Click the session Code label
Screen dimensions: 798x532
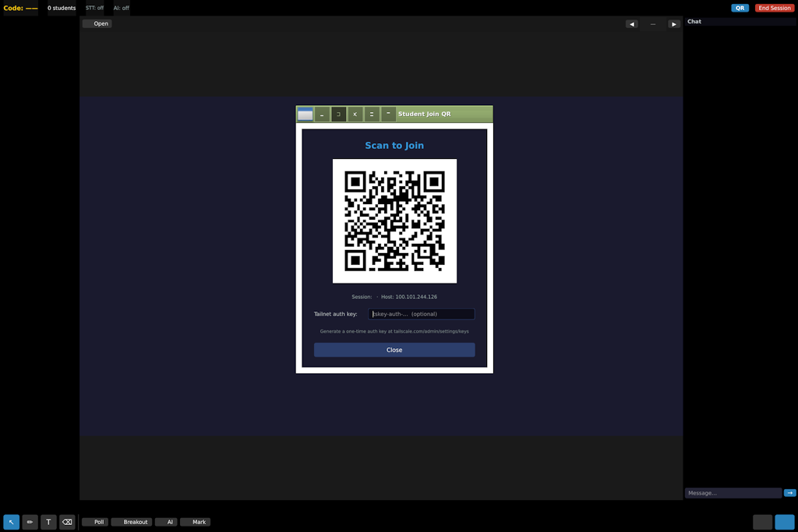coord(21,8)
